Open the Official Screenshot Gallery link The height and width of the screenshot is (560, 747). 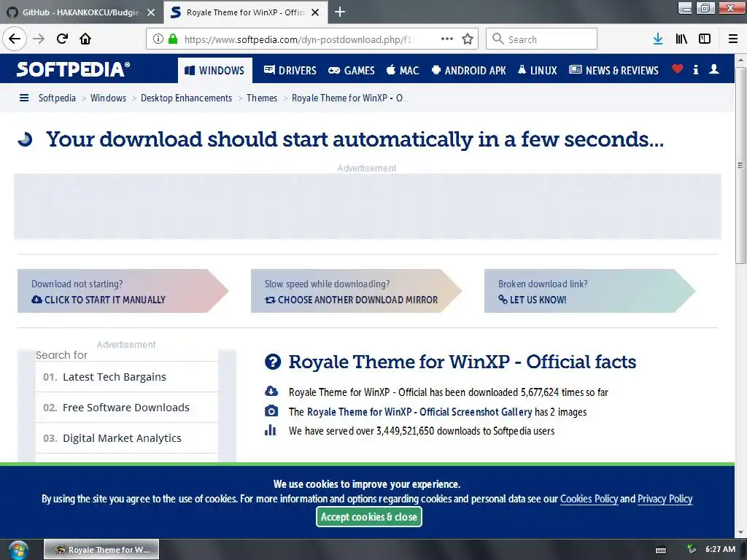419,412
